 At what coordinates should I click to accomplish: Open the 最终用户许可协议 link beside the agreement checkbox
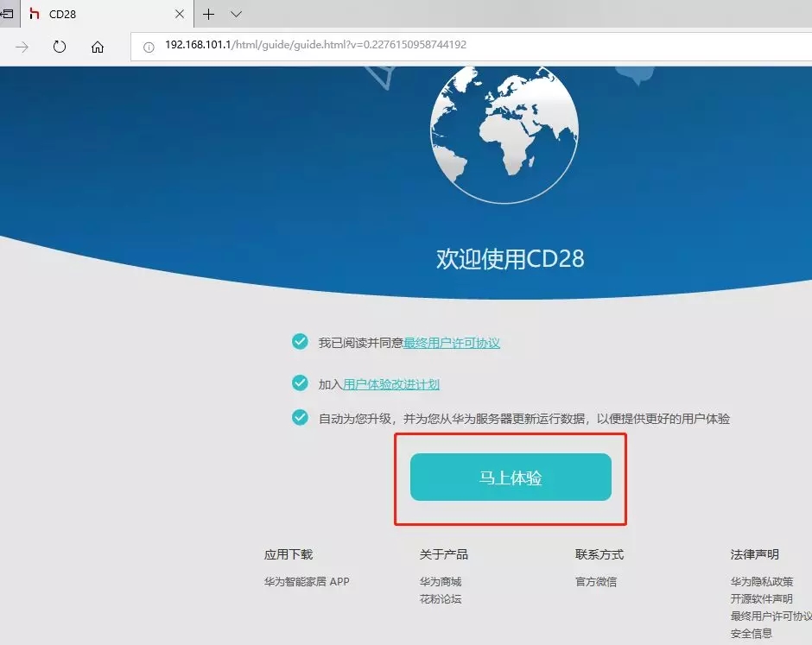[x=452, y=343]
